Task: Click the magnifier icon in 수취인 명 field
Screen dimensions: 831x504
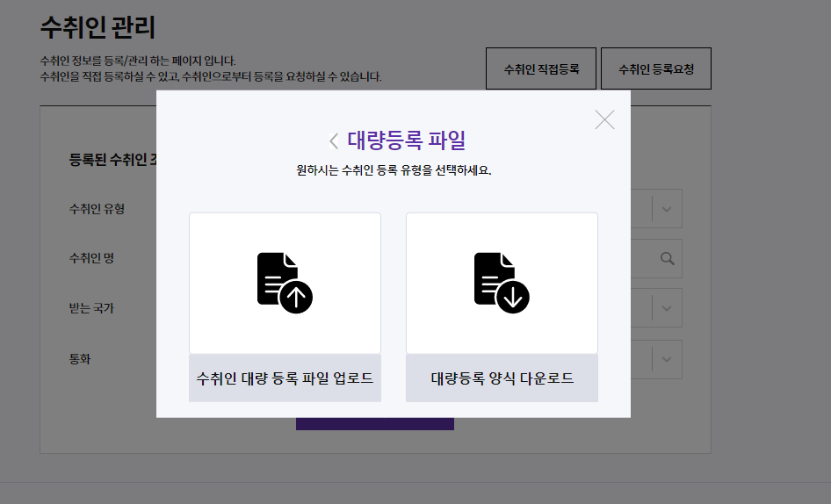Action: [x=668, y=259]
